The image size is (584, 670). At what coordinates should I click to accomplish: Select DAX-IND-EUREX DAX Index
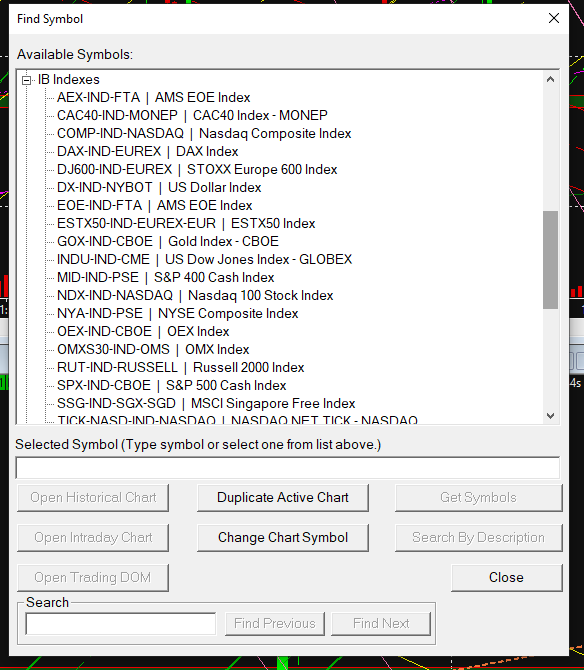click(147, 151)
